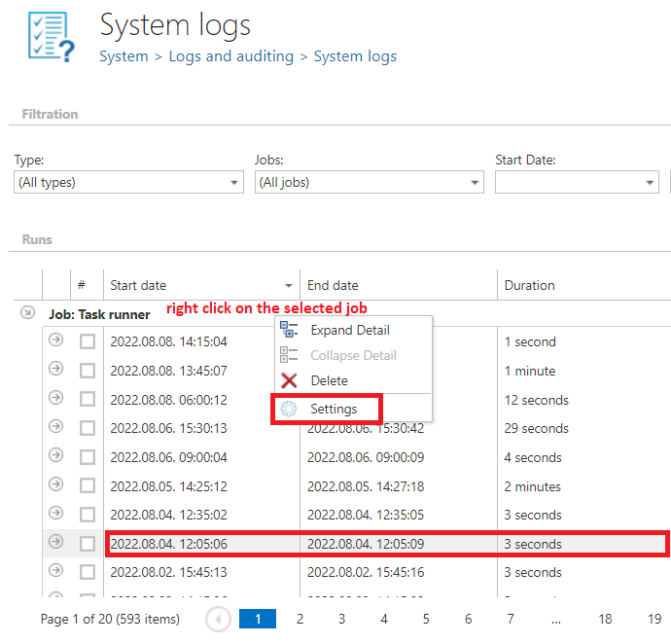Screen dimensions: 671x644
Task: Collapse the Job: Task runner group
Action: [28, 313]
